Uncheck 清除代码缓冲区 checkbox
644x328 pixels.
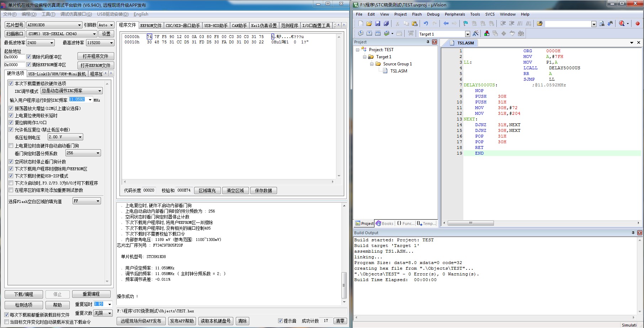tap(29, 57)
